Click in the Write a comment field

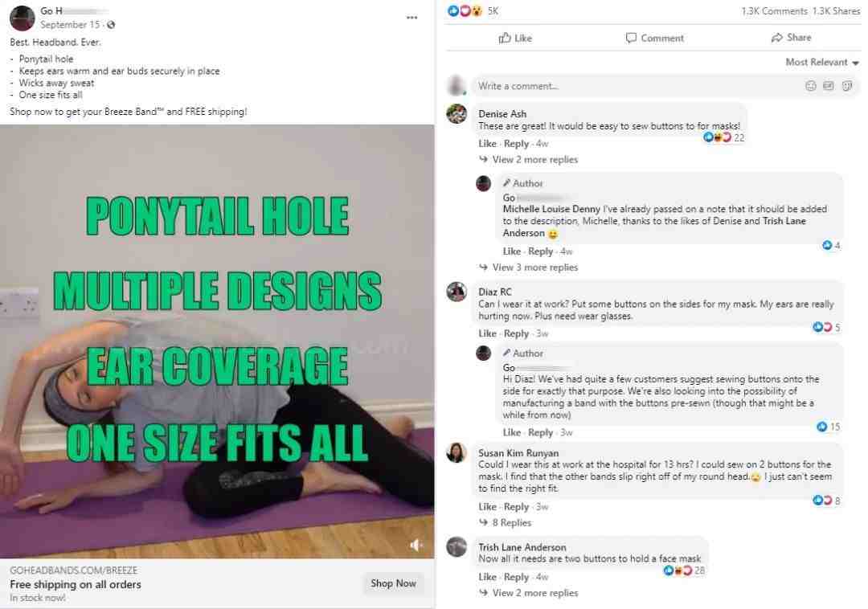point(637,86)
